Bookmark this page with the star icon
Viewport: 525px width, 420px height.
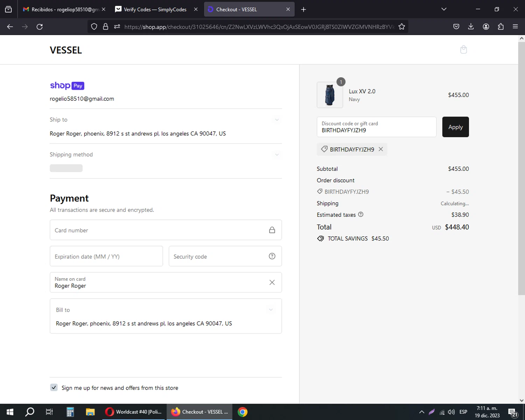tap(401, 27)
